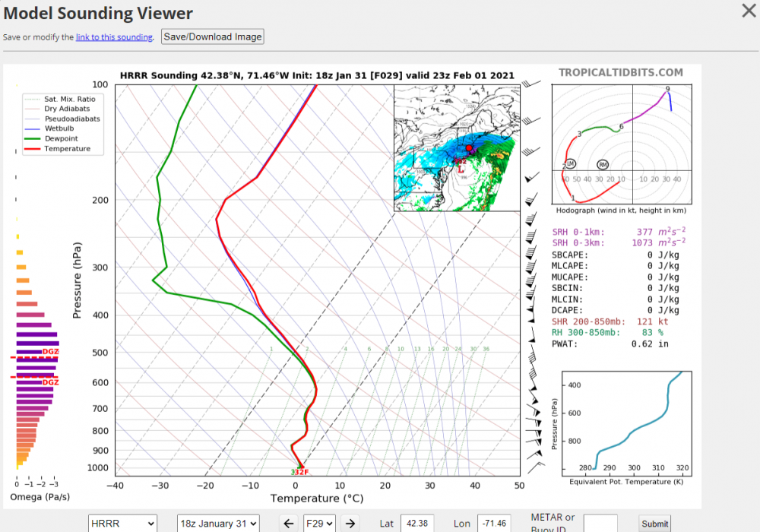Click the Dewpoint legend green line
This screenshot has width=760, height=532.
[33, 139]
